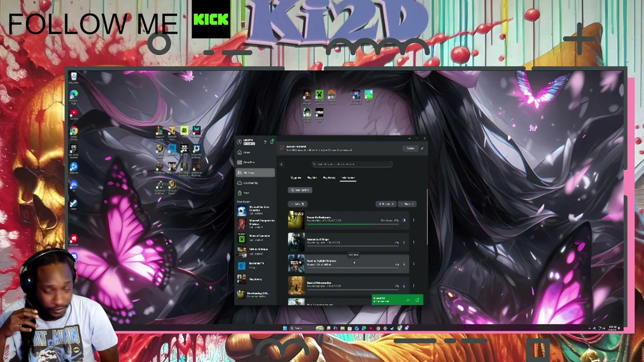Expand the green notification with the chevron
644x362 pixels.
click(408, 300)
